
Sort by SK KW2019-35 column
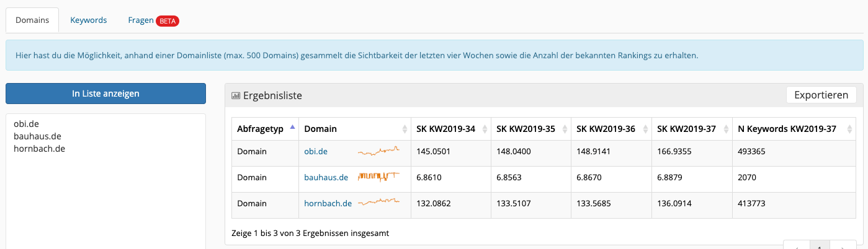pyautogui.click(x=564, y=129)
